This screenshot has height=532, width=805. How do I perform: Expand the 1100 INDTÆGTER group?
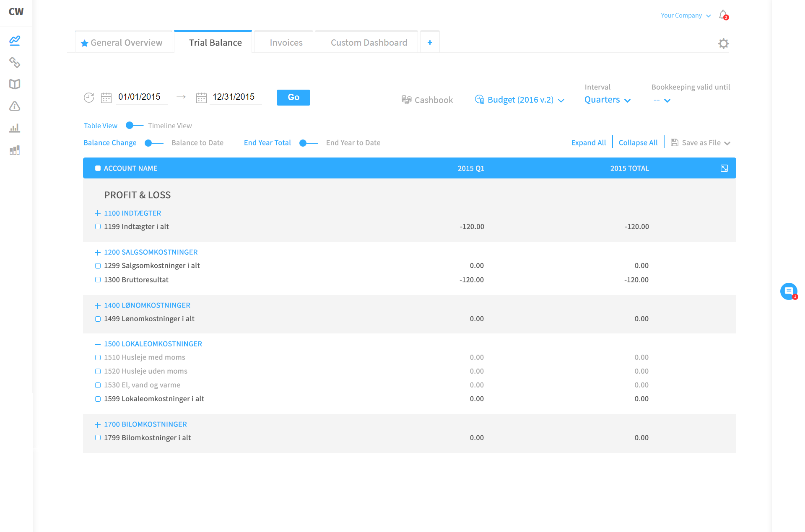98,213
